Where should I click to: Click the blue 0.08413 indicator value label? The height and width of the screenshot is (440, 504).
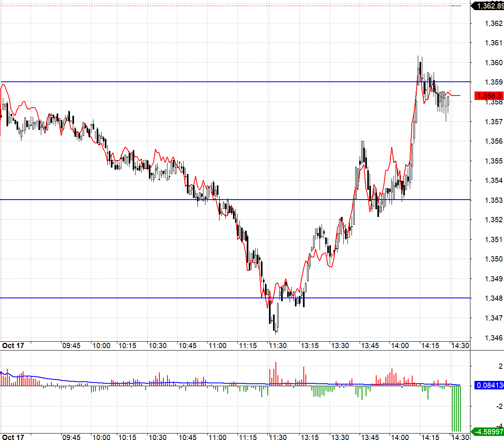(489, 385)
